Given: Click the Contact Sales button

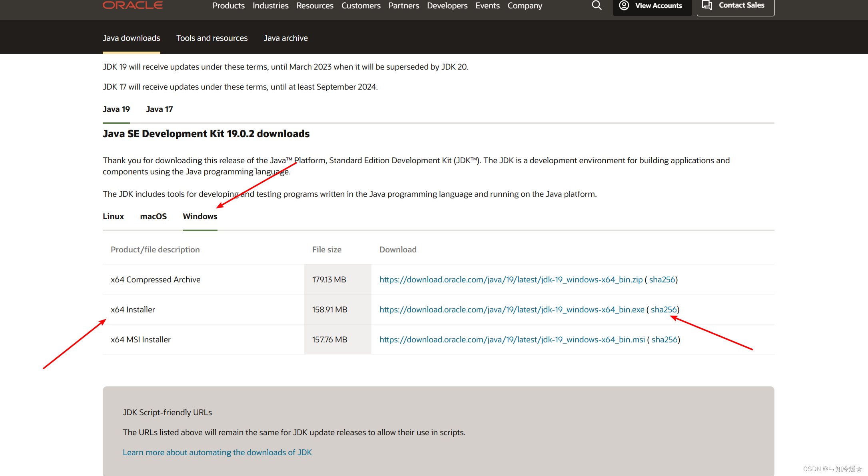Looking at the screenshot, I should coord(735,6).
